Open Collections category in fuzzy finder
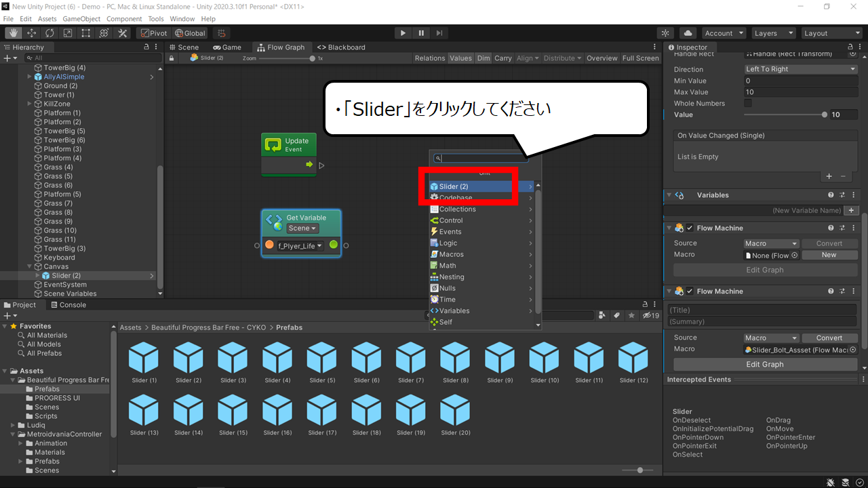 click(x=481, y=209)
